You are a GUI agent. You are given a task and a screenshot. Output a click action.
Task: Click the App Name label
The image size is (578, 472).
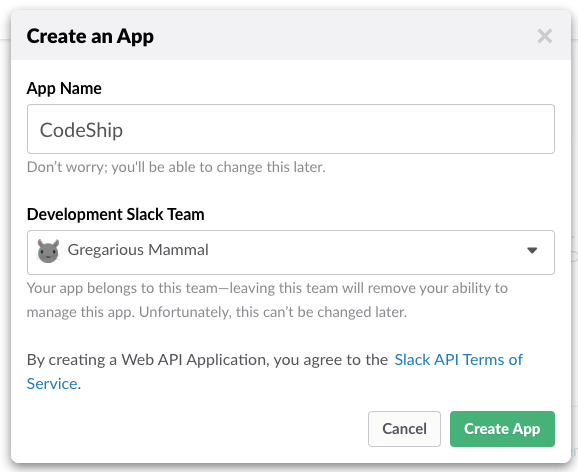click(x=64, y=88)
